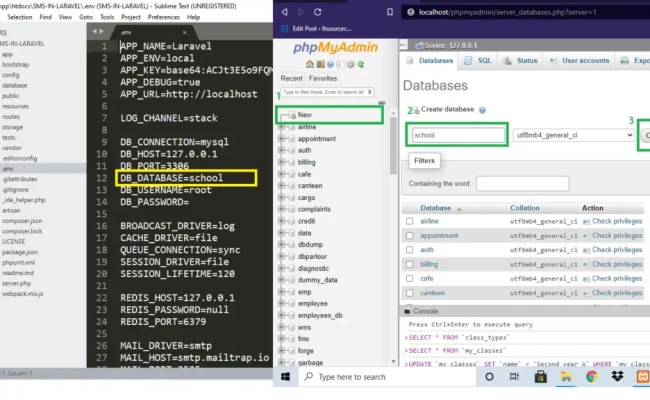Image resolution: width=650 pixels, height=400 pixels.
Task: Click New in database tree
Action: point(305,115)
